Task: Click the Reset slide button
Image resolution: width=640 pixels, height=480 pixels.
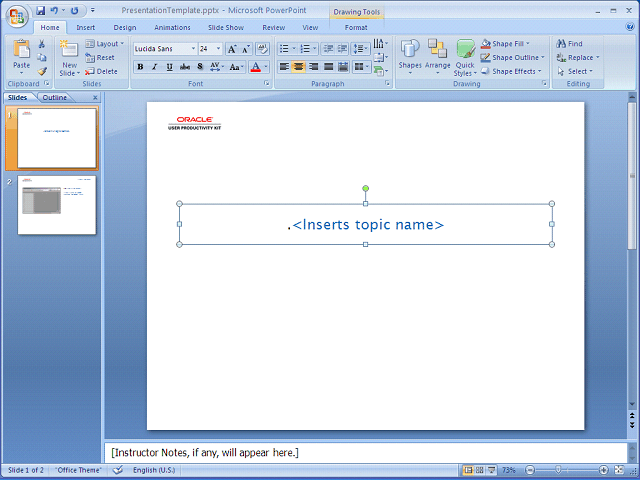Action: pos(100,58)
